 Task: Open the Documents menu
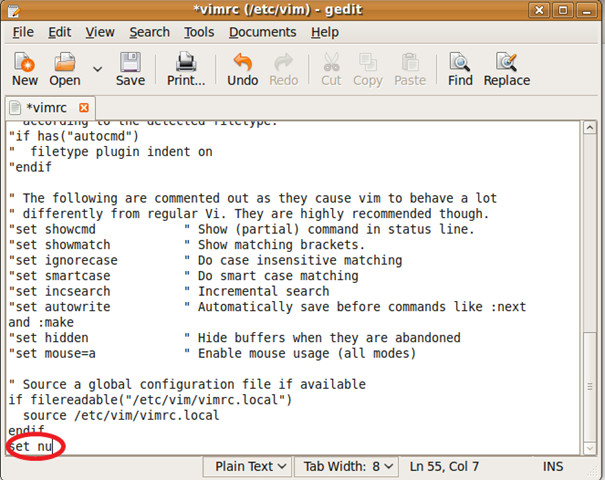point(262,32)
